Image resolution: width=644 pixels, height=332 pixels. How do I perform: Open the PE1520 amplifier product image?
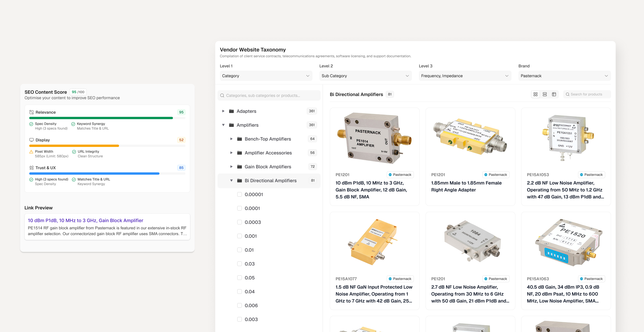568,243
